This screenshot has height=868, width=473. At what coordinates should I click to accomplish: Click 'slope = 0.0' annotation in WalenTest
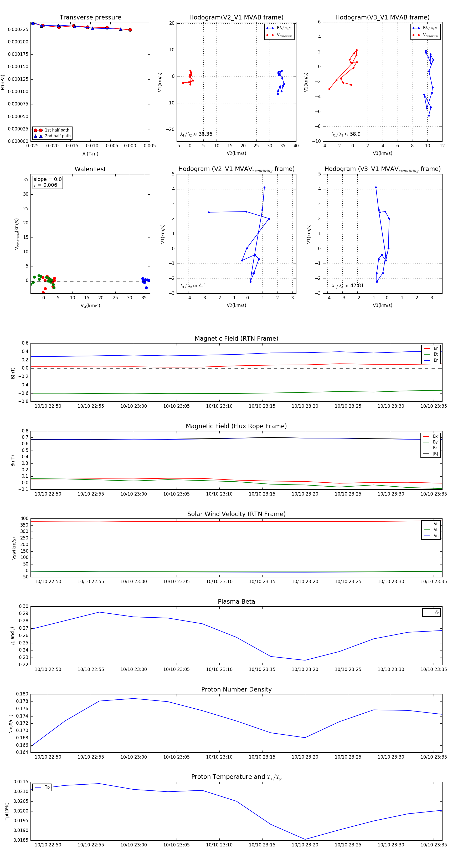click(x=48, y=179)
